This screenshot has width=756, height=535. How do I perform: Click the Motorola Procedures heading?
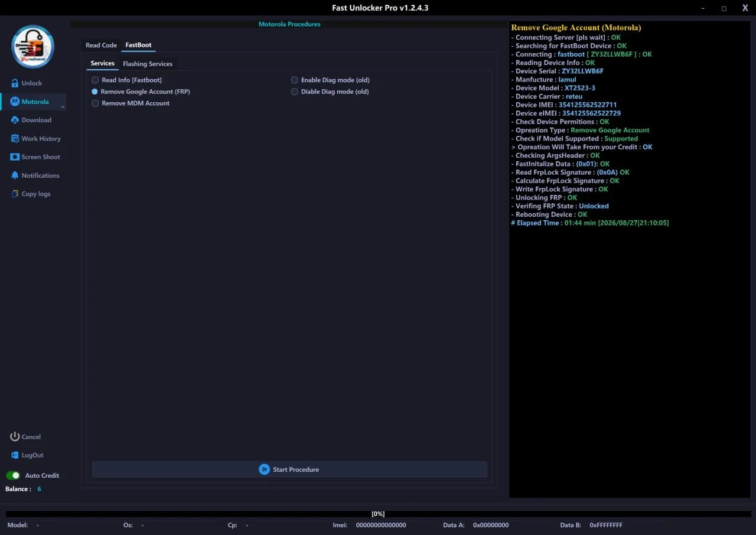pos(289,24)
